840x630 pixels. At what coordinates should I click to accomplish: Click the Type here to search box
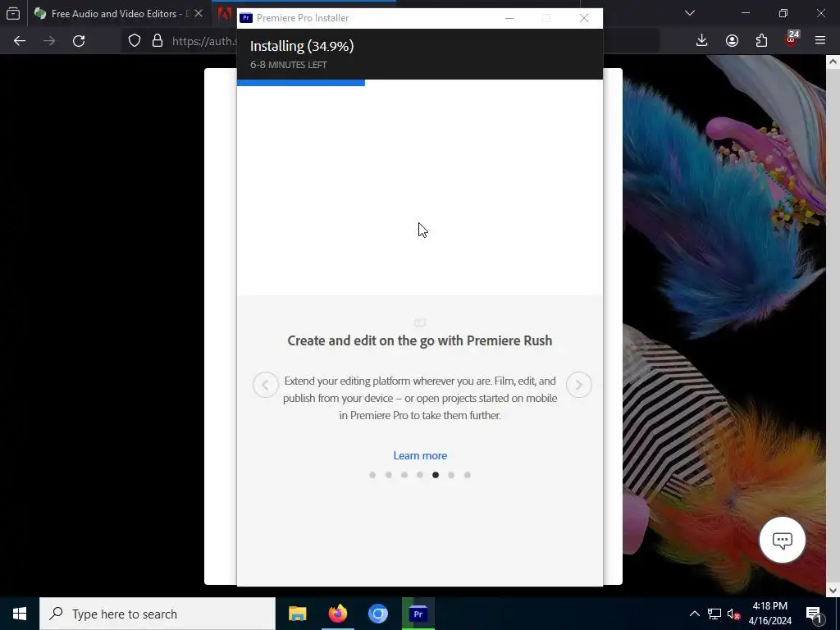click(x=157, y=614)
